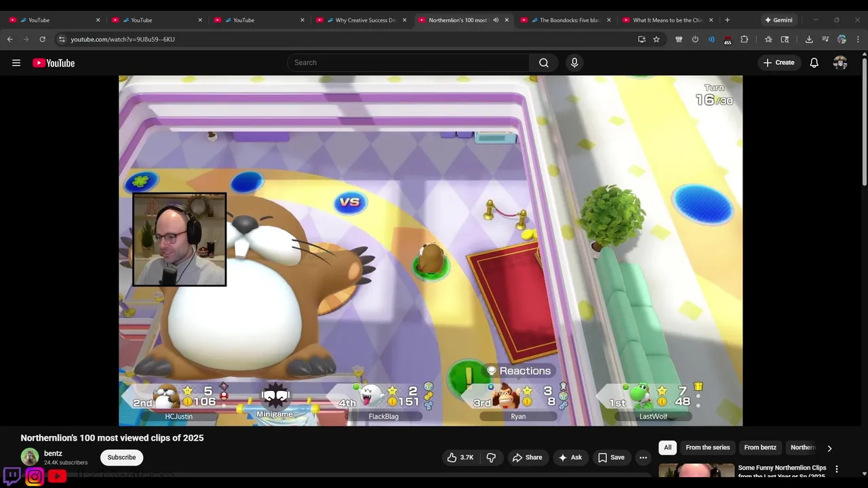Switch to the first YouTube tab
The height and width of the screenshot is (488, 868).
[54, 20]
